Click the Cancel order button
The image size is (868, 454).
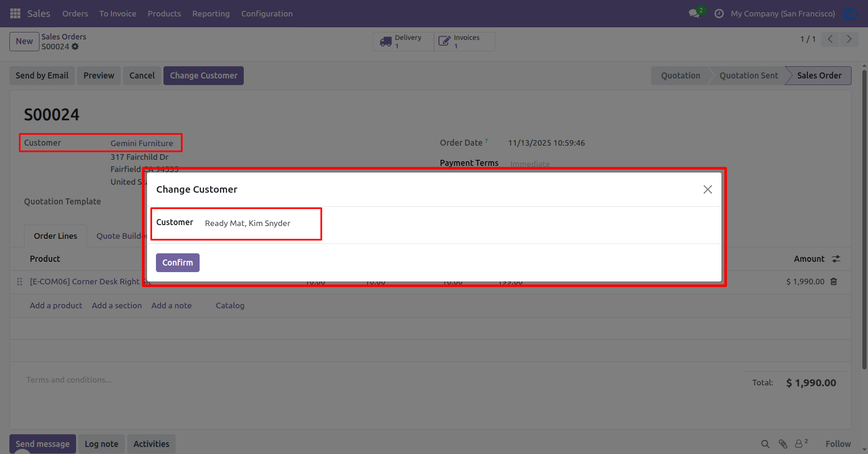(142, 76)
